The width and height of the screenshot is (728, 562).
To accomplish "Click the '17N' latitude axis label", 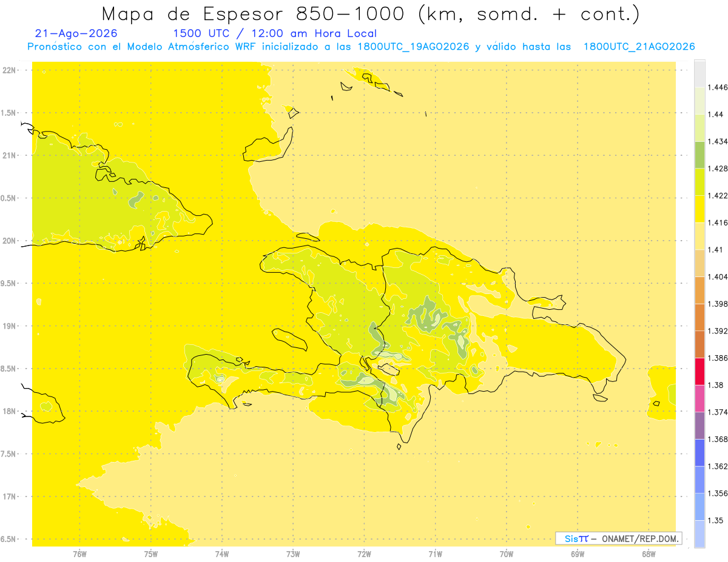I will point(10,497).
